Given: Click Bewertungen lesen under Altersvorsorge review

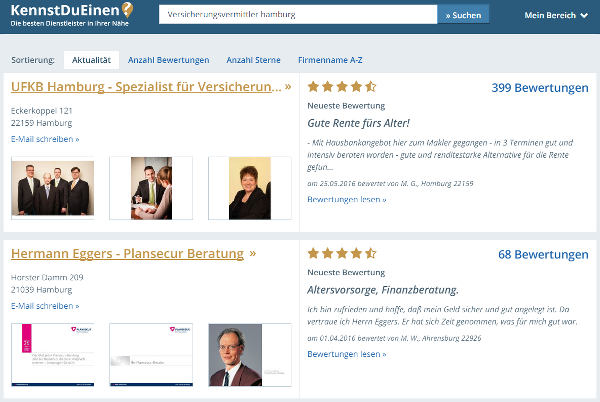Looking at the screenshot, I should pyautogui.click(x=347, y=354).
